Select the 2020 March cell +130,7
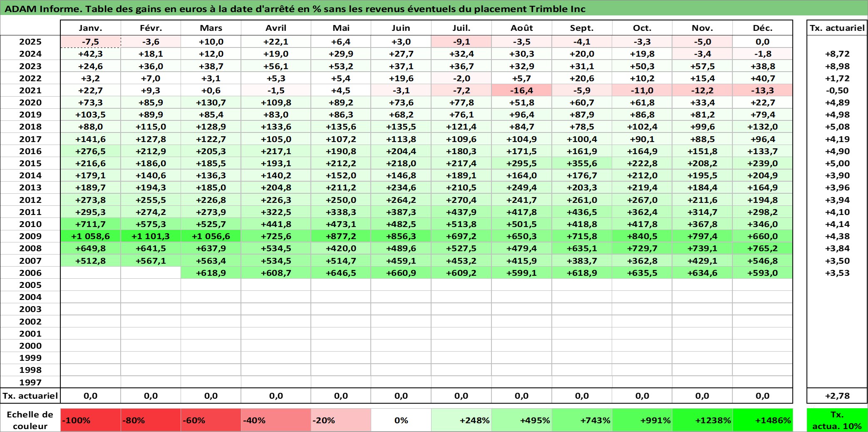This screenshot has width=868, height=432. tap(211, 102)
